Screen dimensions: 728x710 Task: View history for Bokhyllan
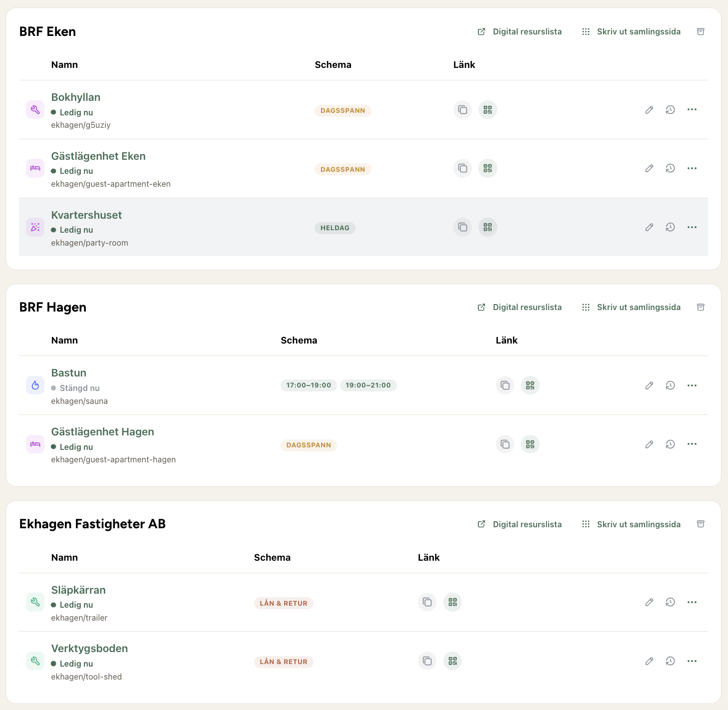(671, 110)
